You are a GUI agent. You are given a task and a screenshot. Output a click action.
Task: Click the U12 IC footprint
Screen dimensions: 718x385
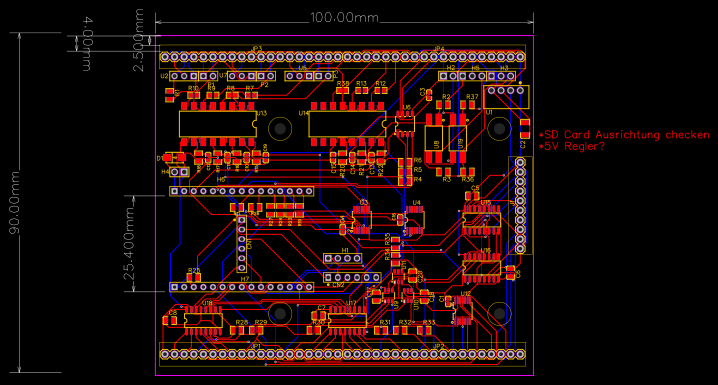point(463,310)
